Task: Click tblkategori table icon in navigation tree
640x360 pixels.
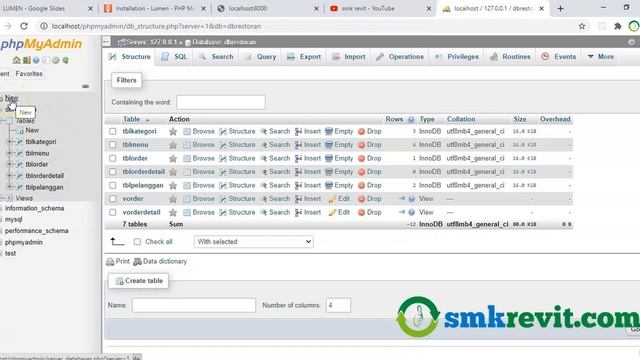Action: 19,142
